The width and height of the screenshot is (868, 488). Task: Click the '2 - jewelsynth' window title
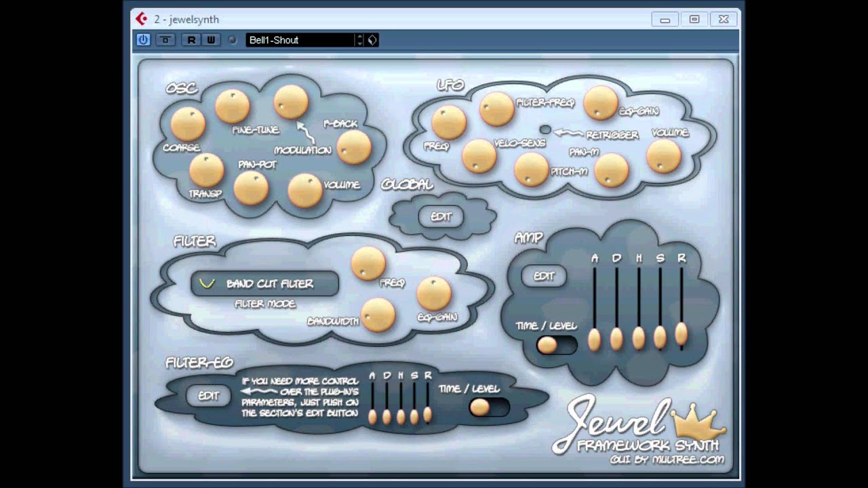(186, 19)
